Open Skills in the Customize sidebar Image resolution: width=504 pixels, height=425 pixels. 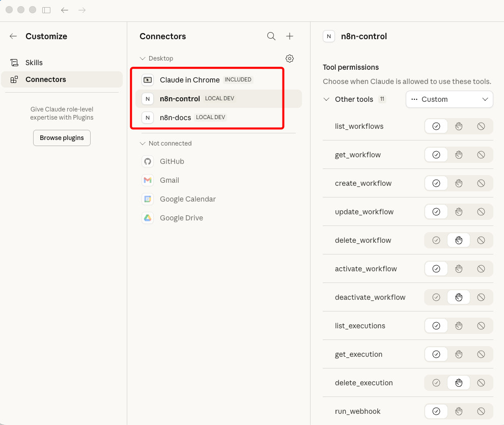(34, 63)
